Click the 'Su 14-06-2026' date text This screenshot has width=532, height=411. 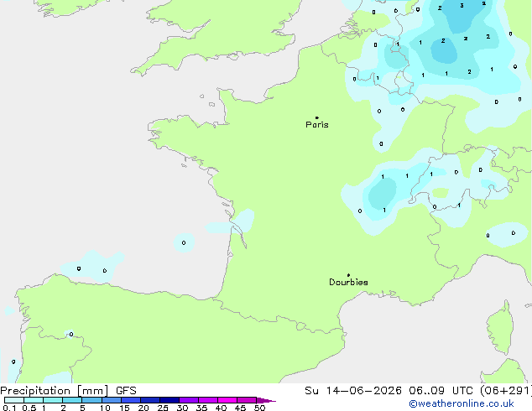pyautogui.click(x=353, y=391)
